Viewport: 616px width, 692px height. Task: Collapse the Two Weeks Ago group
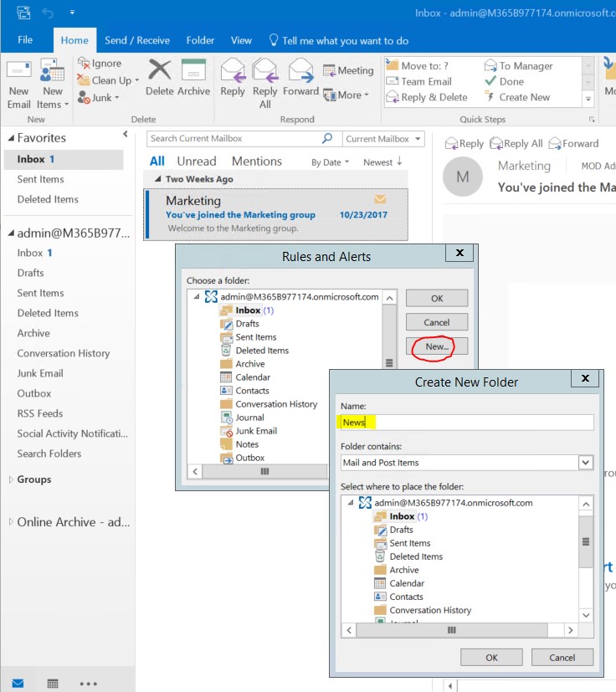[157, 179]
